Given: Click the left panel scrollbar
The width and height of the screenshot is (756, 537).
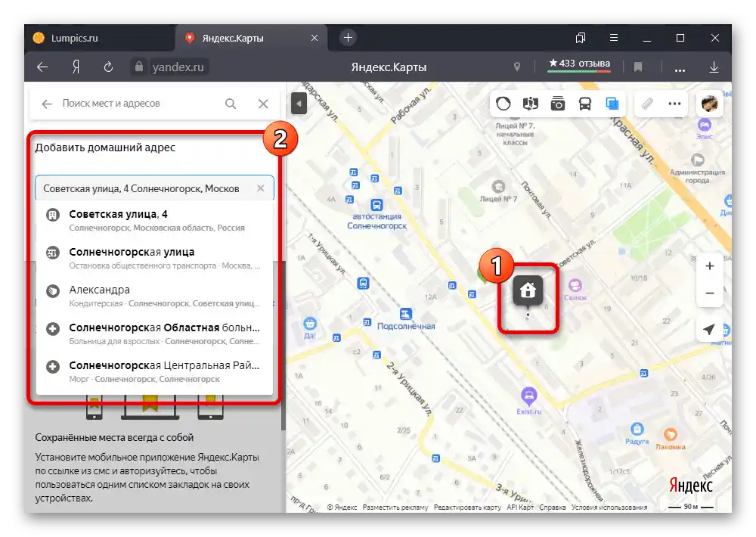Looking at the screenshot, I should pyautogui.click(x=283, y=345).
